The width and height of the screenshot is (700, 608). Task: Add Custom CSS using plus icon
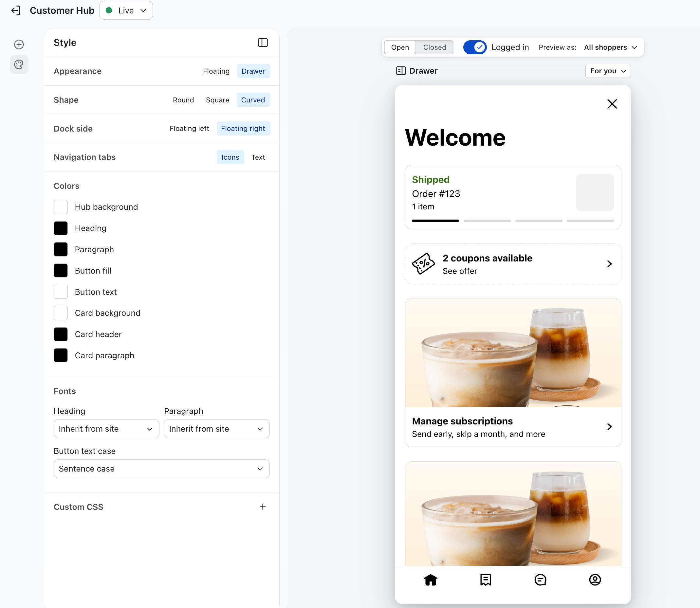coord(262,507)
